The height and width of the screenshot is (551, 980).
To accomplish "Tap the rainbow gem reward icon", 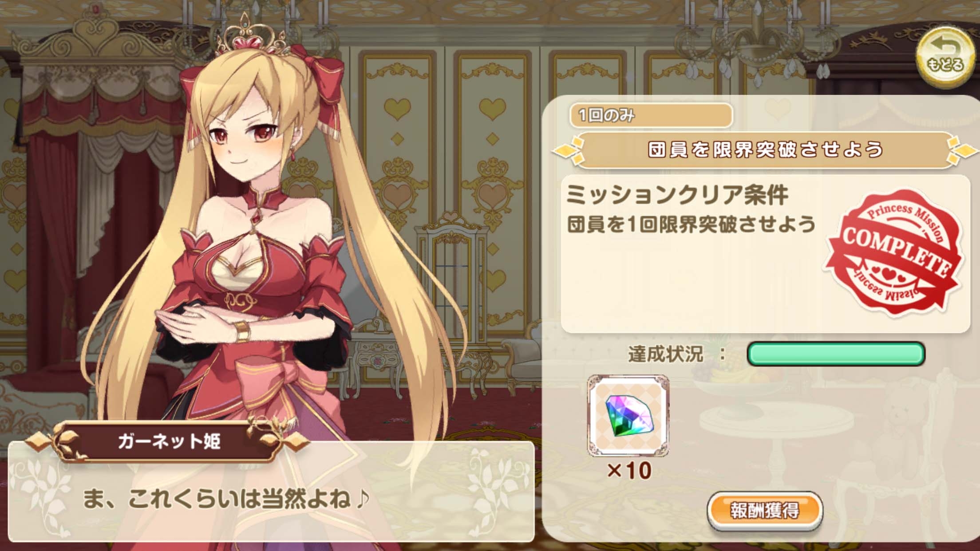I will point(628,416).
